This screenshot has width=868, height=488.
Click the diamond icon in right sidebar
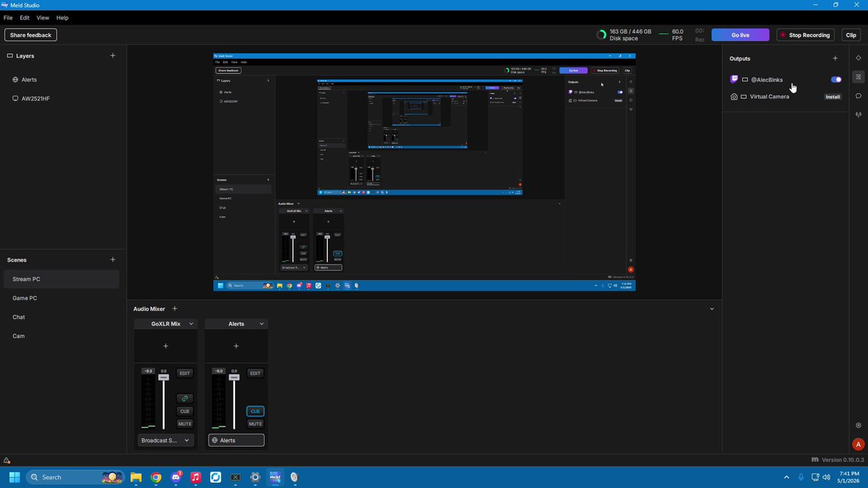[x=859, y=58]
